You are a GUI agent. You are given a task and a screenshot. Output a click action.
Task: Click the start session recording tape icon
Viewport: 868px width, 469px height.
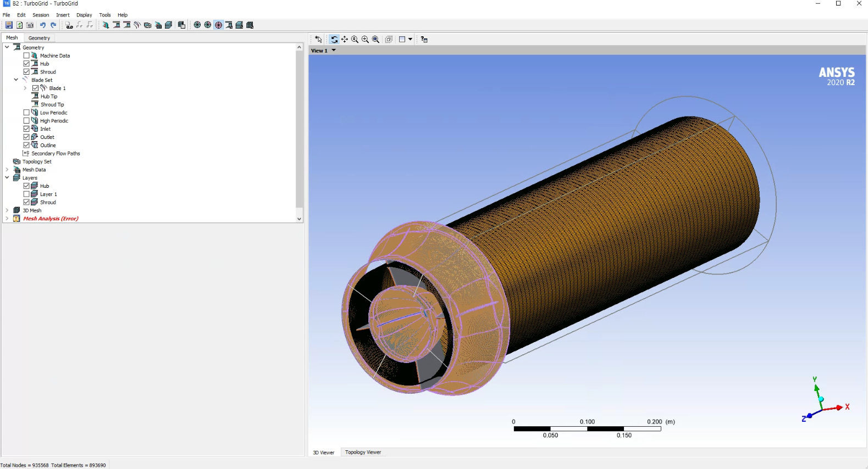(69, 25)
